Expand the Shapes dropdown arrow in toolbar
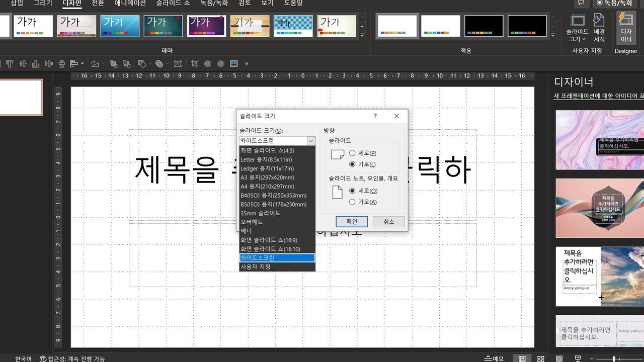The image size is (644, 362). (149, 64)
